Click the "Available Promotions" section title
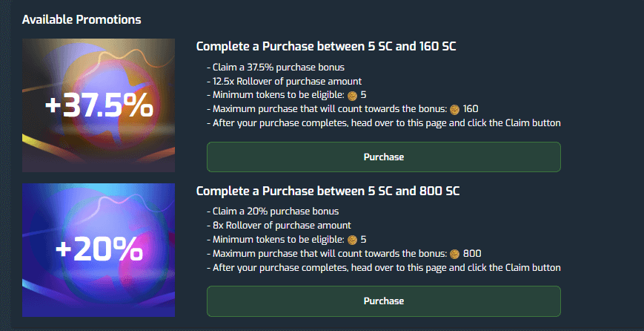The width and height of the screenshot is (644, 331). coord(82,19)
